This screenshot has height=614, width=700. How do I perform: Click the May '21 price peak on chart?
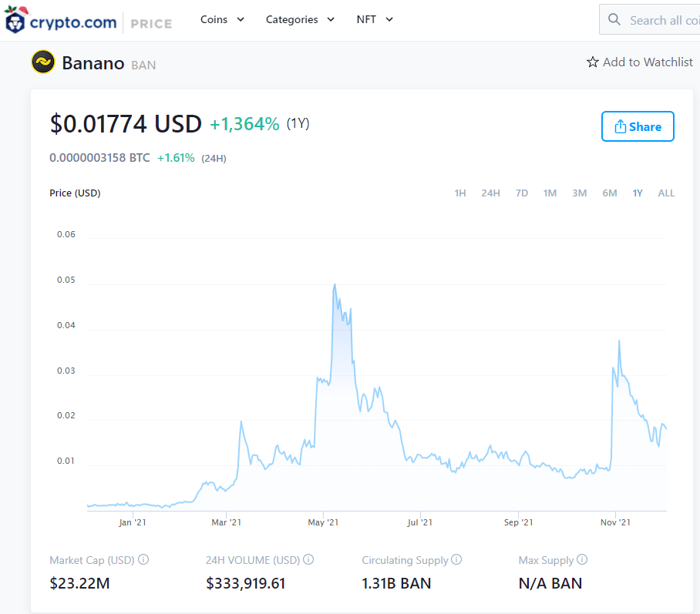point(335,285)
